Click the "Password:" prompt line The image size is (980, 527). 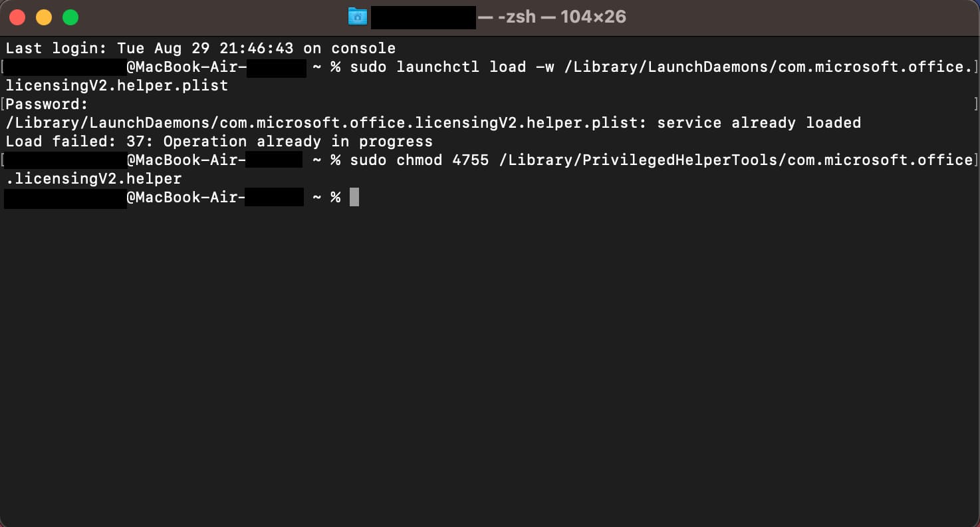click(47, 104)
